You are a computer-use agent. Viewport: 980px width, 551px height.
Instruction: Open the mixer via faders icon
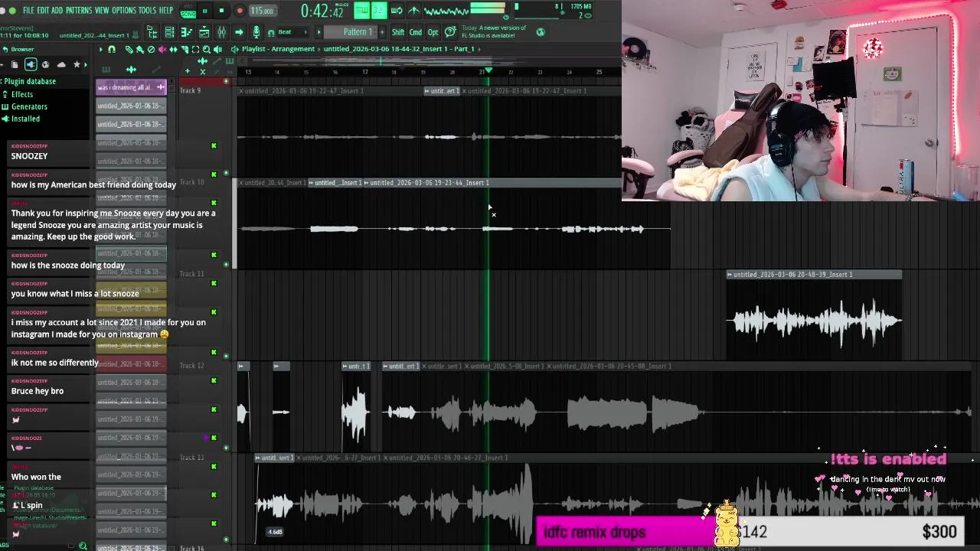coord(221,32)
